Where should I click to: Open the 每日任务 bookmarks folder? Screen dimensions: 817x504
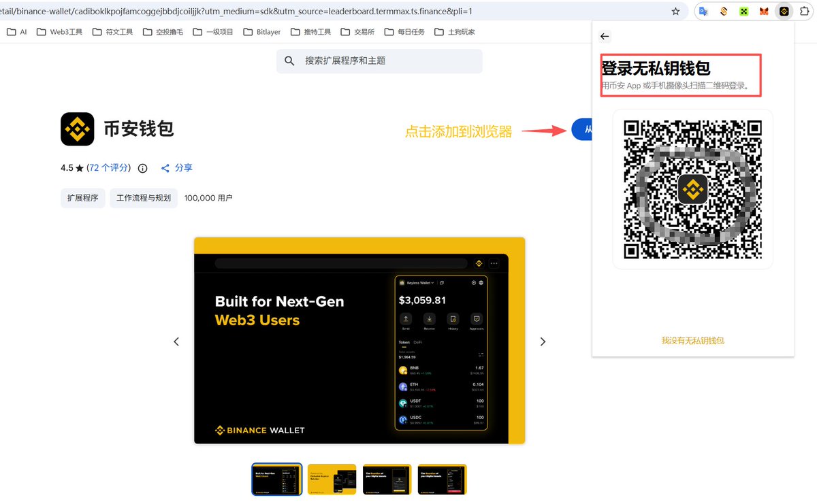tap(404, 32)
